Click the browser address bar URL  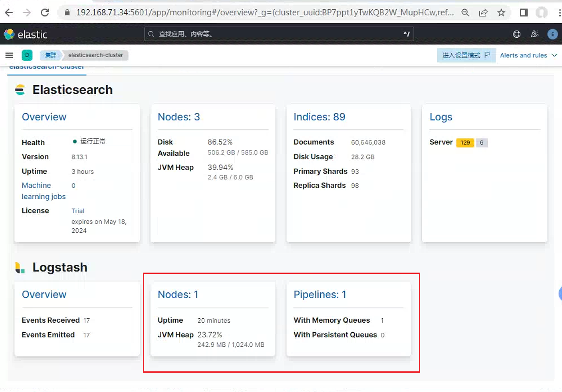point(265,13)
